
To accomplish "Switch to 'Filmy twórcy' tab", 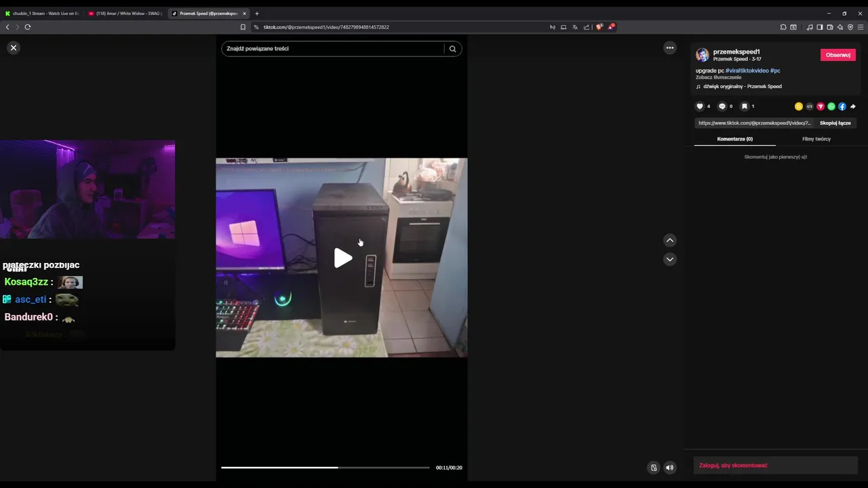I will (x=816, y=139).
